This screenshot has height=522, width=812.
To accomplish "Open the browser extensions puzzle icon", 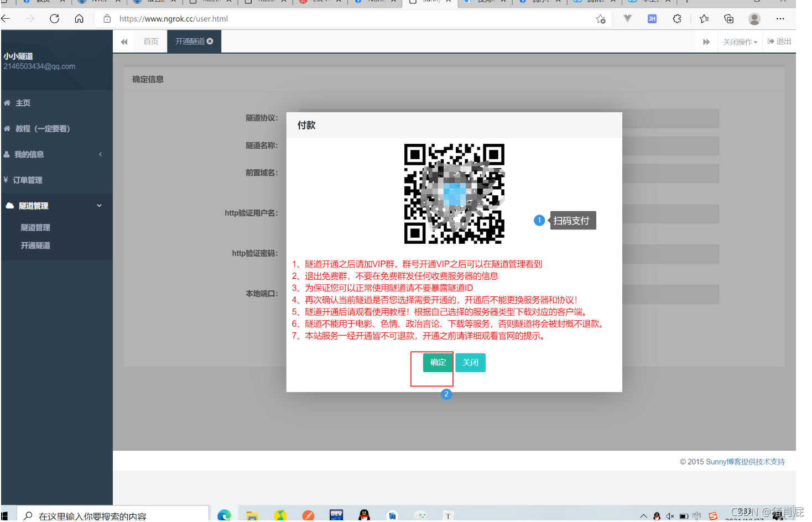I will click(677, 19).
